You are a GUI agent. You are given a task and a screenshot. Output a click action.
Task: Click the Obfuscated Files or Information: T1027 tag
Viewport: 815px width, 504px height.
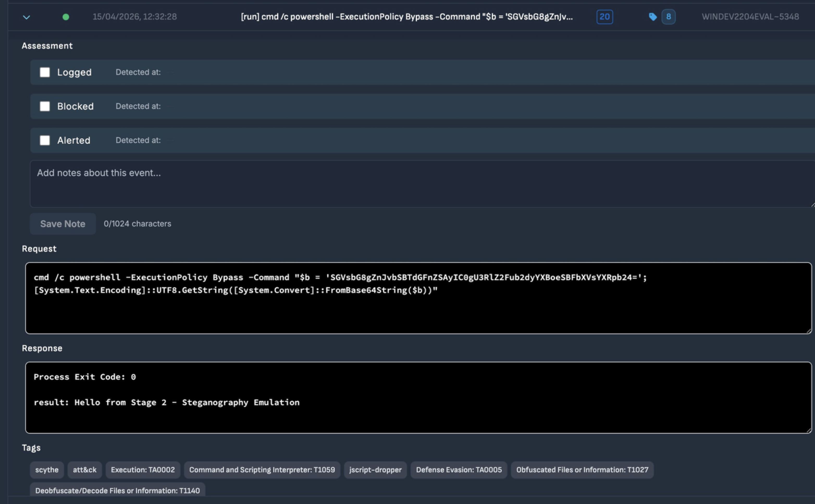click(582, 470)
